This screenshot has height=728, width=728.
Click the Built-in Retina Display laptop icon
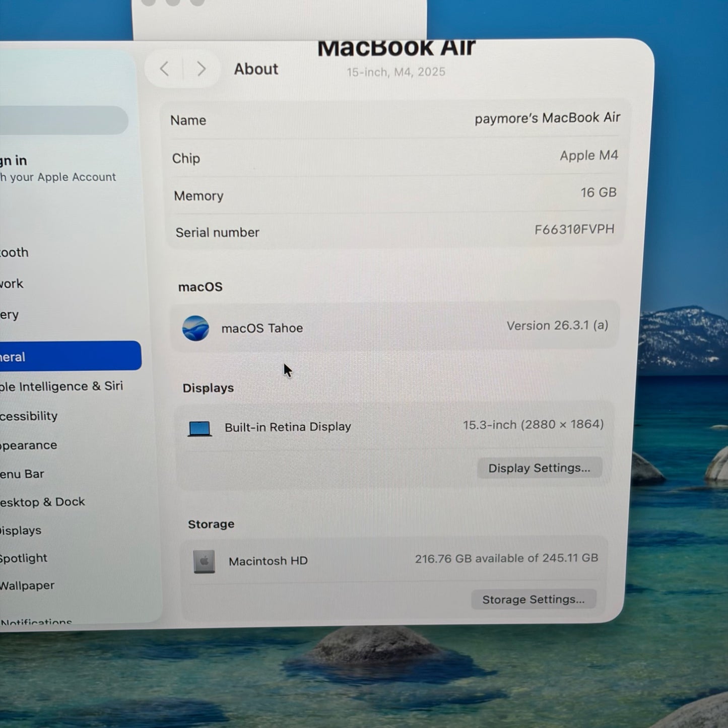click(200, 429)
